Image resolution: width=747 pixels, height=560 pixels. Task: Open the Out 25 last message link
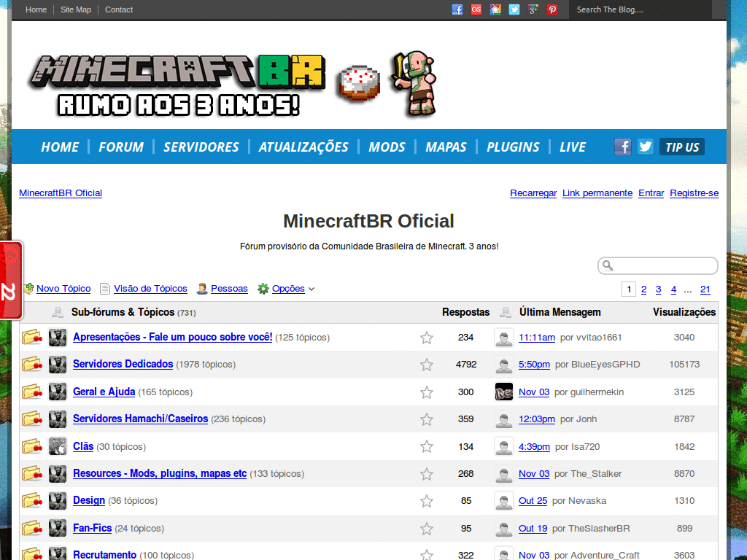533,501
